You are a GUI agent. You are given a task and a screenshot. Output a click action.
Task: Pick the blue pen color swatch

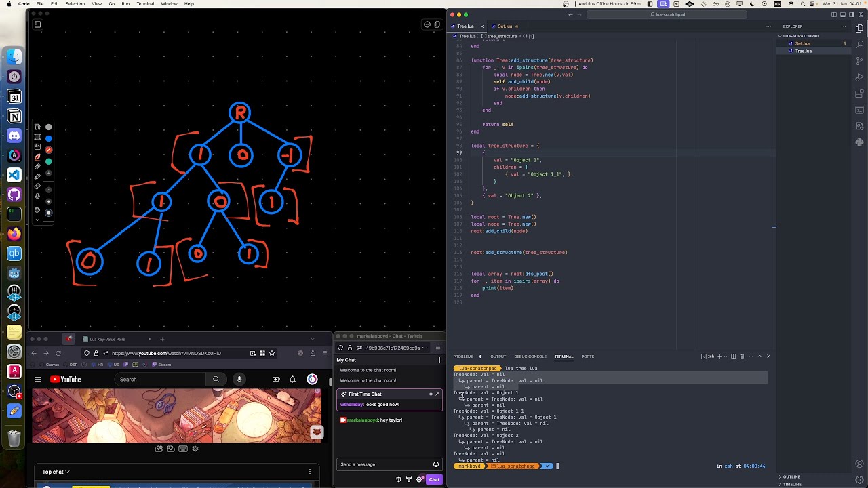click(49, 138)
